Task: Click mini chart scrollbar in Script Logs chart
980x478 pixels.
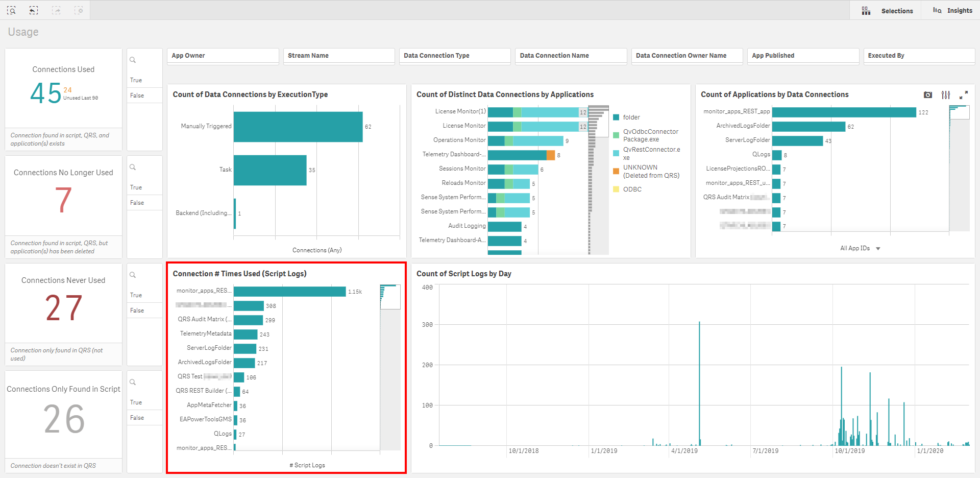Action: point(390,297)
